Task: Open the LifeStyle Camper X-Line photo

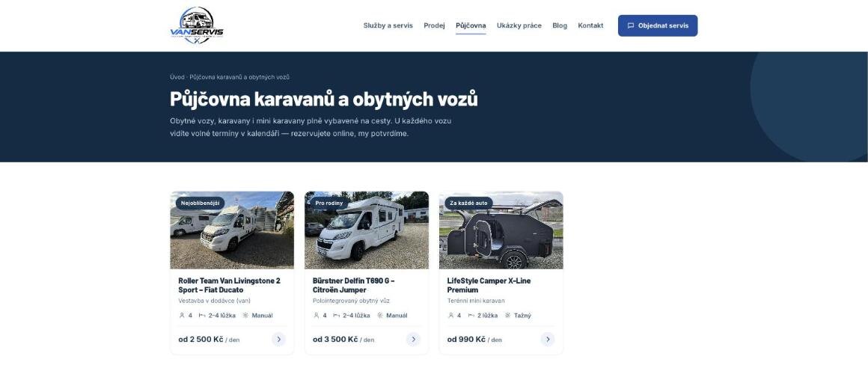Action: 501,230
